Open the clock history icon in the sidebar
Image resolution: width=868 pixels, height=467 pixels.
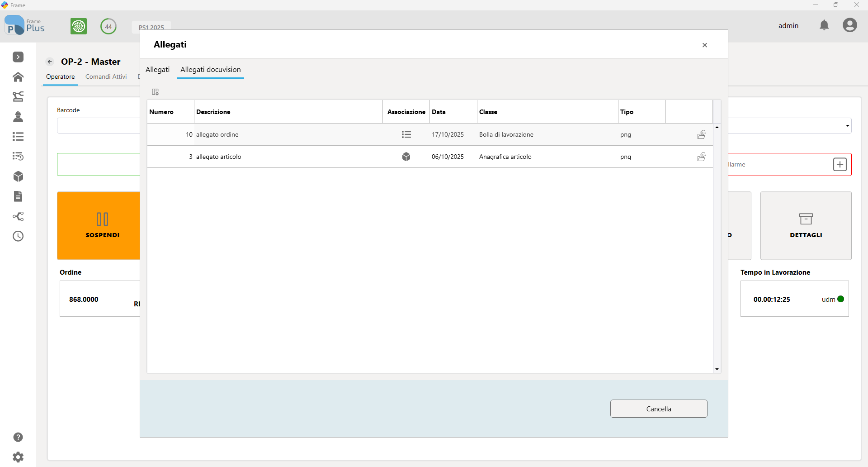[x=18, y=236]
